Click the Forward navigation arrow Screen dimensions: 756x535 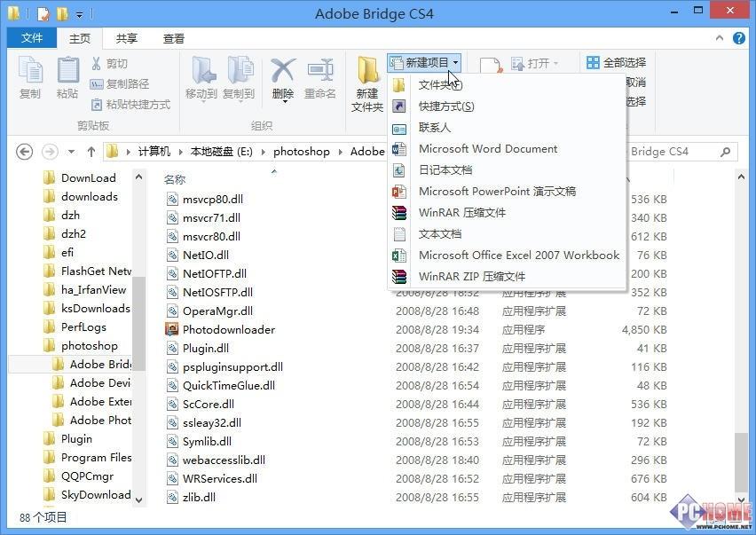pos(50,152)
